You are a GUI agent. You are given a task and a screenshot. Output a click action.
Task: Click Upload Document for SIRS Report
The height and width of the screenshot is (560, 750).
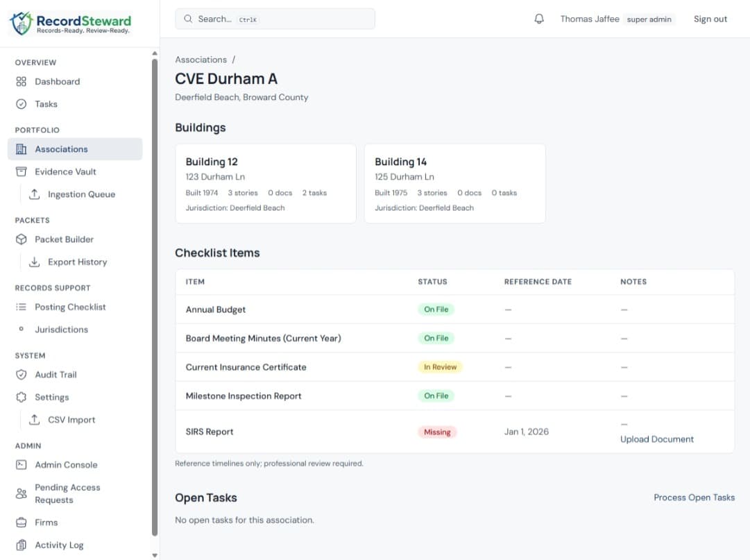click(x=657, y=439)
